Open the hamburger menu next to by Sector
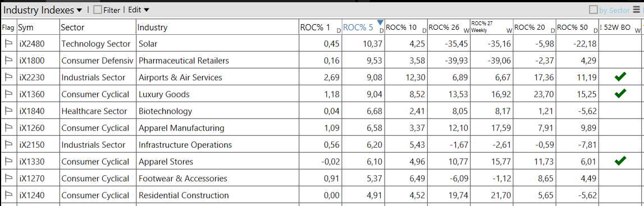 636,10
